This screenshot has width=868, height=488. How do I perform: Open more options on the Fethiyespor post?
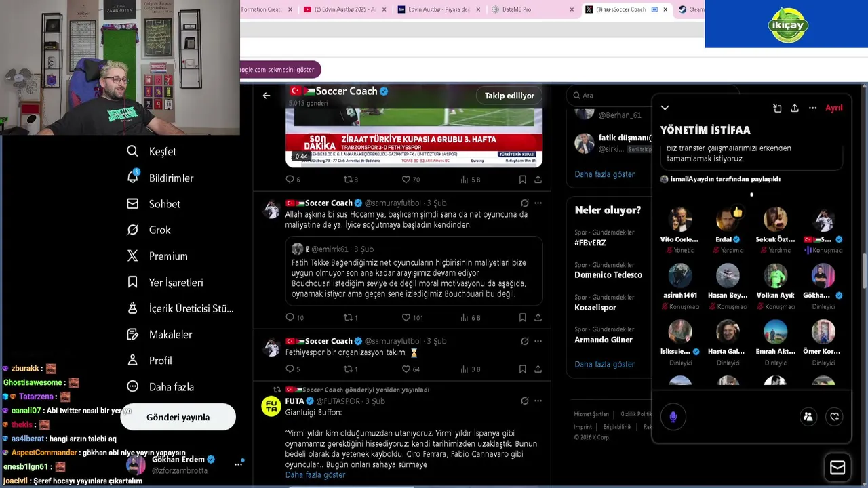point(538,341)
